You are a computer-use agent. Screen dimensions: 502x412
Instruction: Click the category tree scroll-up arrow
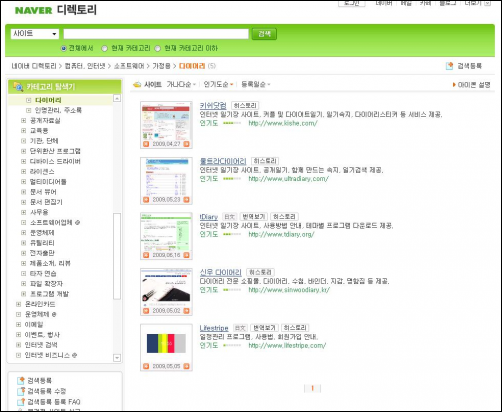coord(117,98)
